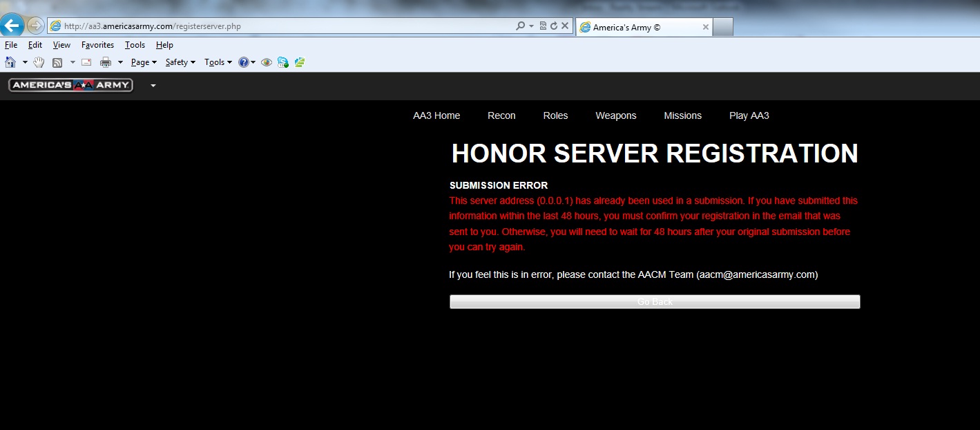980x430 pixels.
Task: Click the aacm@americasarmy.com email text
Action: tap(757, 274)
